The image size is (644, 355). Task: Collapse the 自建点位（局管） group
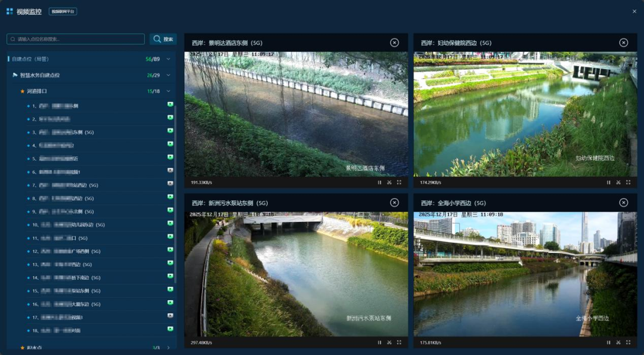168,59
